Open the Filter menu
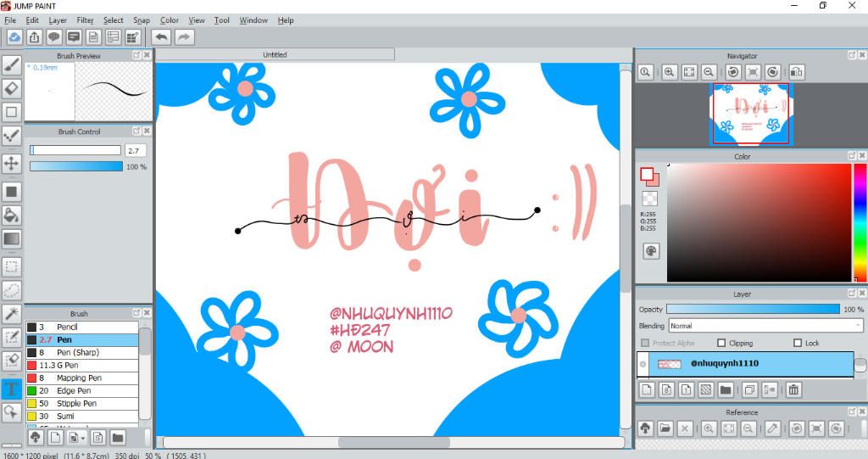The height and width of the screenshot is (459, 868). (85, 20)
